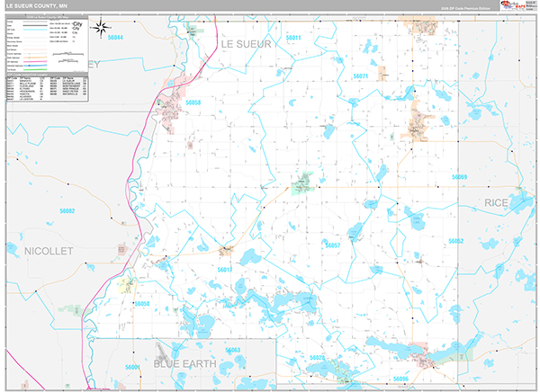The image size is (540, 392).
Task: Click ZIP code label 56096
Action: (400, 379)
